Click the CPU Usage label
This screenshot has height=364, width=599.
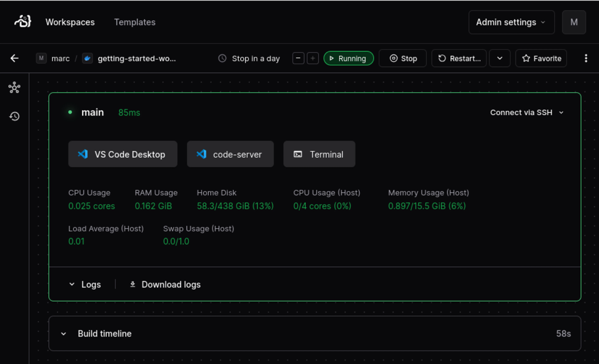[89, 193]
